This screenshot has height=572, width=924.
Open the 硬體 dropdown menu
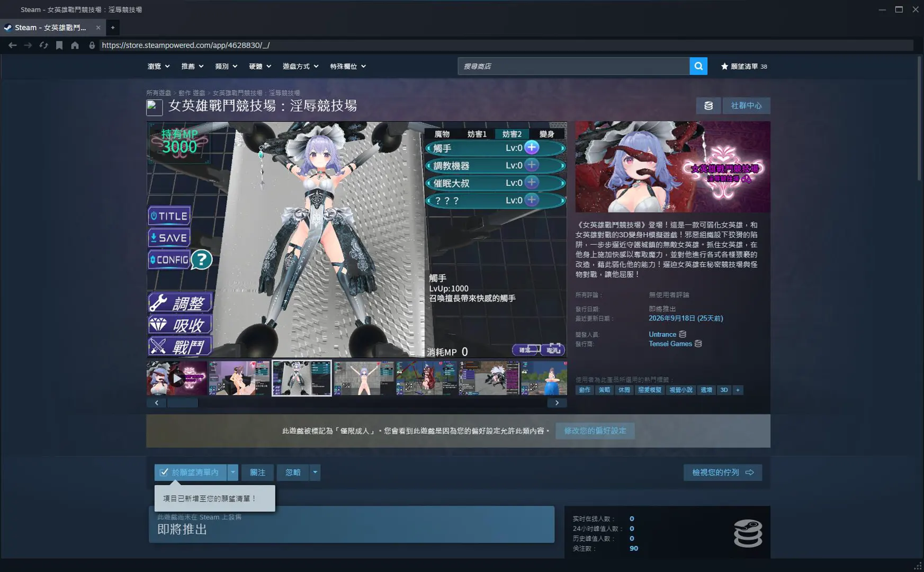pos(260,66)
